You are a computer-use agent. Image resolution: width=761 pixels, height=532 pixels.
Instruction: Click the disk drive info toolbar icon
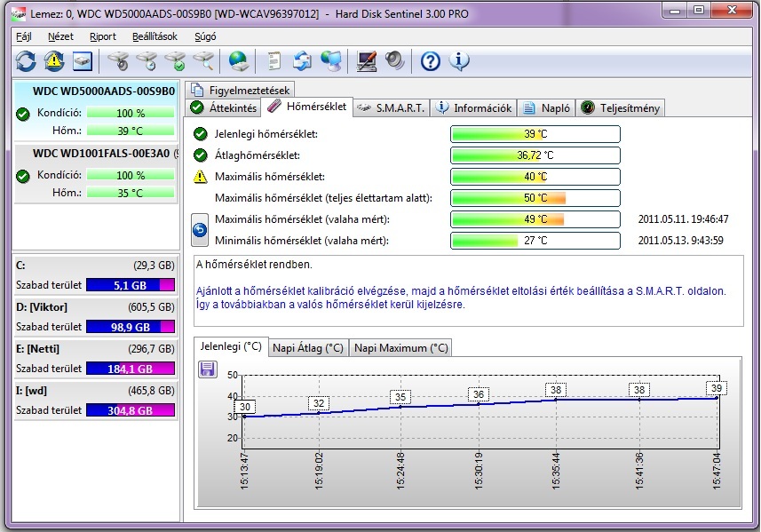[x=83, y=61]
